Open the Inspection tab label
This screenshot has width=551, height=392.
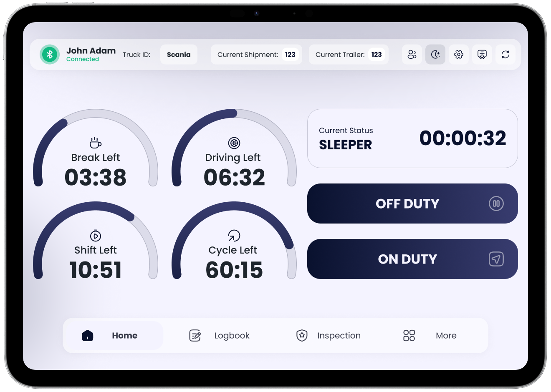tap(339, 335)
